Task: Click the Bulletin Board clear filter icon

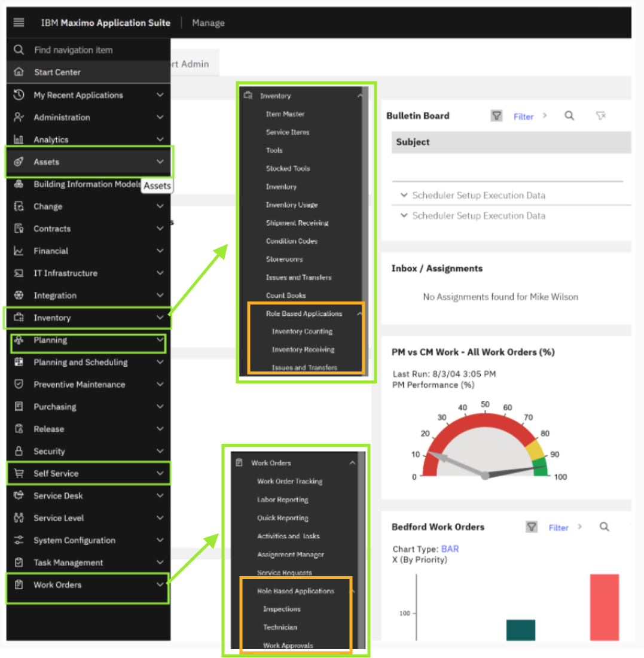Action: [601, 116]
